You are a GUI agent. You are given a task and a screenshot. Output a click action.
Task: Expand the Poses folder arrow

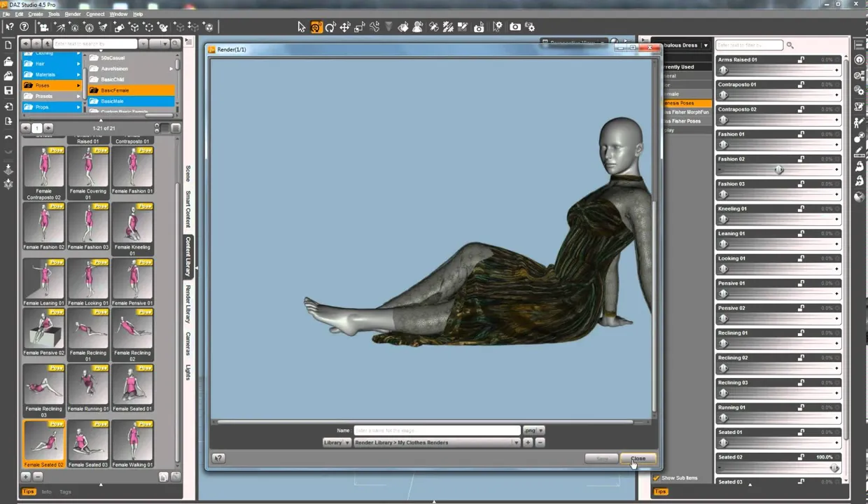[x=78, y=85]
